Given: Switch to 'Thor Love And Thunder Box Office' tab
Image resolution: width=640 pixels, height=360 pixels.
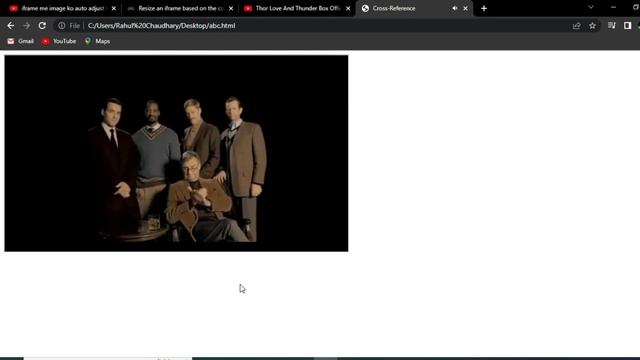Looking at the screenshot, I should (x=298, y=8).
